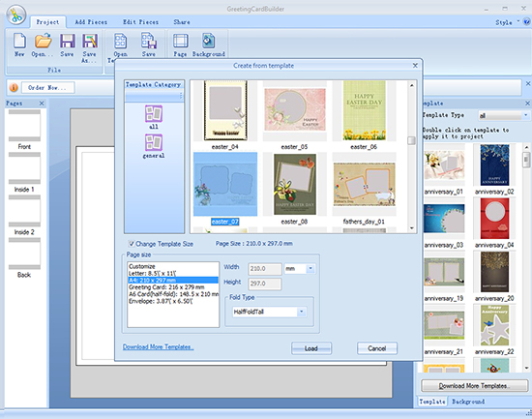Close the Pages panel

pyautogui.click(x=42, y=104)
